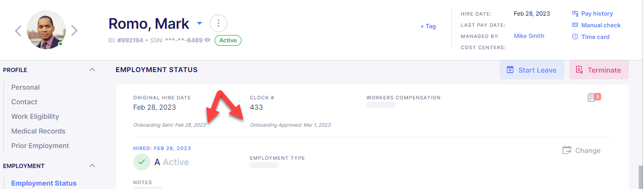Open the Personal profile page
This screenshot has height=189, width=644.
click(x=25, y=87)
